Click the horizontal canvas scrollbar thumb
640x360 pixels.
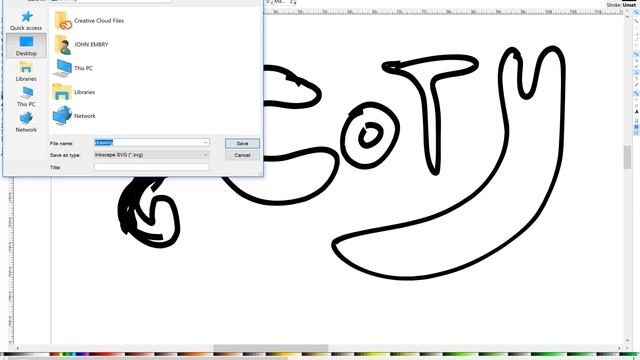[x=271, y=347]
